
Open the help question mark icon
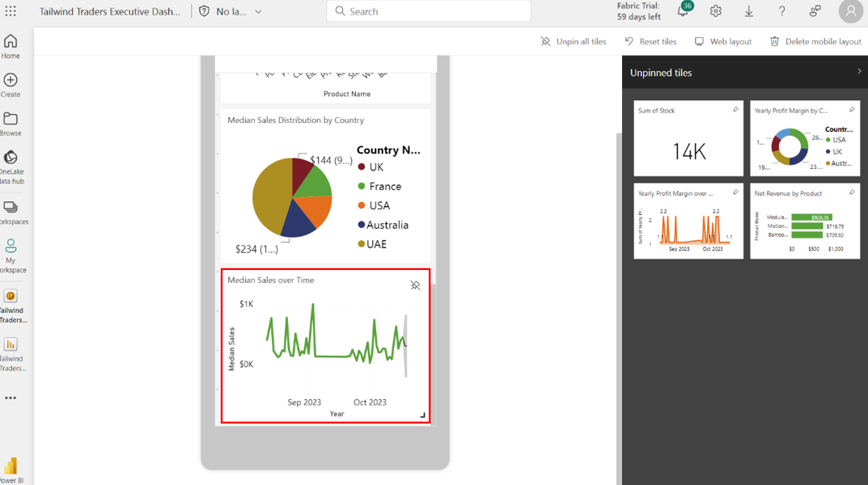781,11
